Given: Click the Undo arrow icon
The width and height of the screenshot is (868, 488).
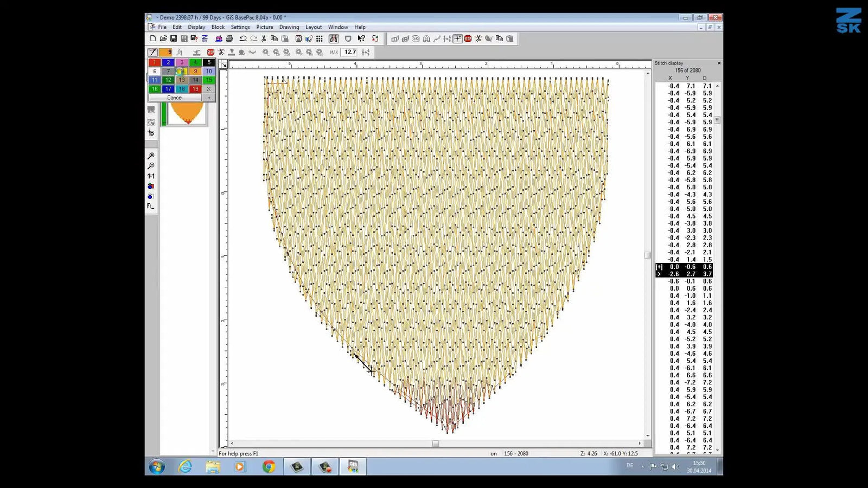Looking at the screenshot, I should [242, 38].
